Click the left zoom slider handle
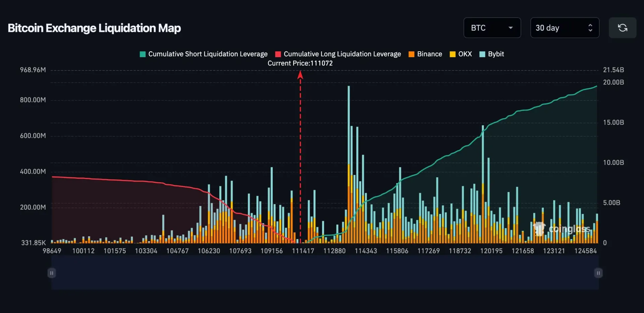Screen dimensions: 644x313 51,273
